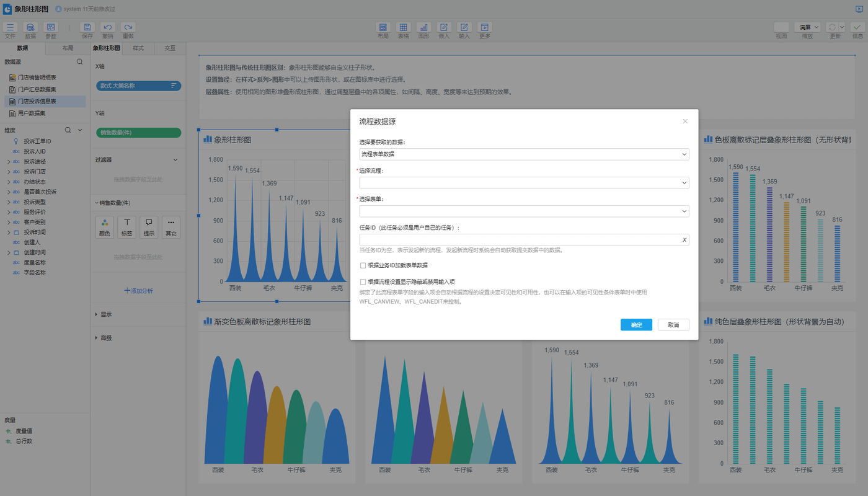Open the 选择要获取的数据 dropdown
Screen dimensions: 868x496
coord(524,154)
